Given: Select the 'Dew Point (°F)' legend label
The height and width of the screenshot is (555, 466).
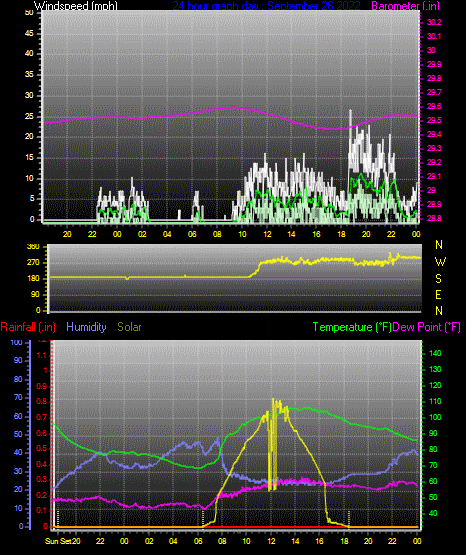Looking at the screenshot, I should tap(427, 327).
